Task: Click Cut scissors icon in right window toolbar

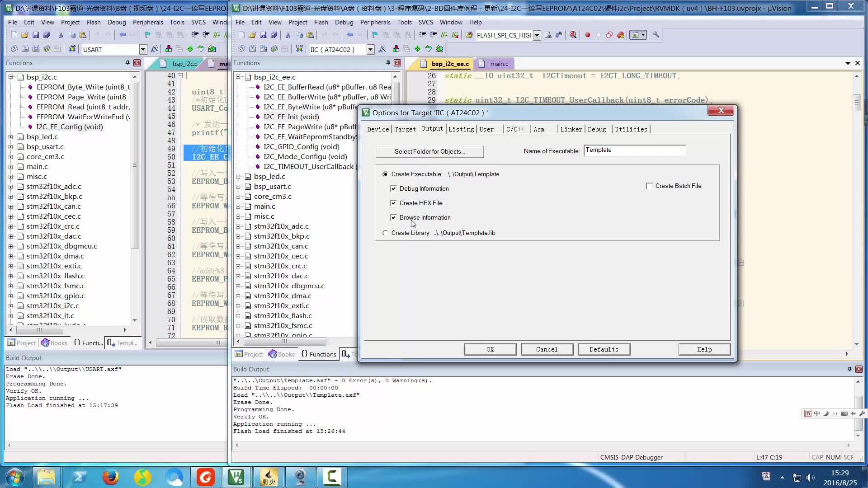Action: tap(288, 35)
